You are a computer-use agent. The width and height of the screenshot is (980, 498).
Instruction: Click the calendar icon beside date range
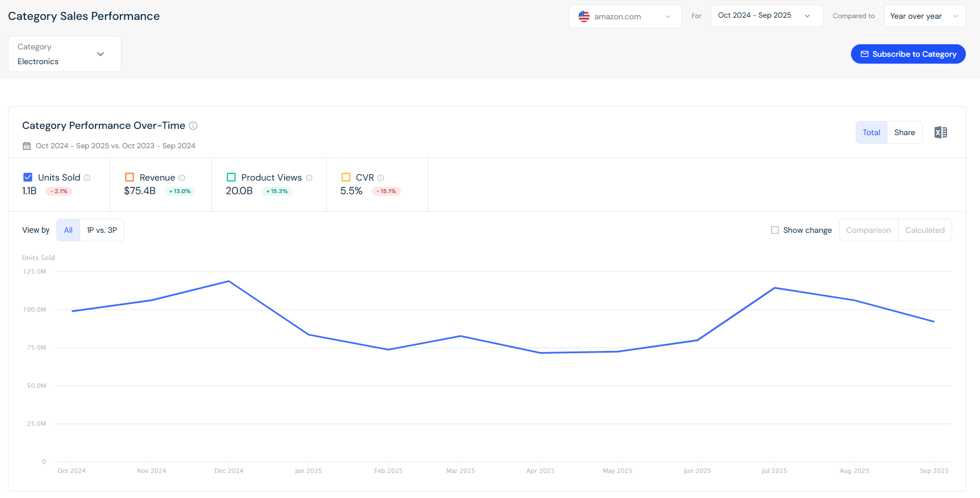click(27, 146)
